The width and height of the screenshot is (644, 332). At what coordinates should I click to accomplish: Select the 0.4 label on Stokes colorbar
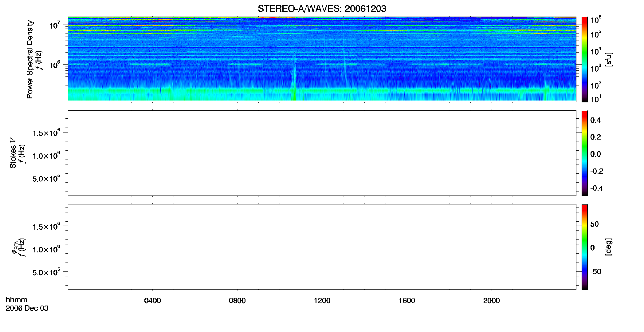(x=595, y=120)
